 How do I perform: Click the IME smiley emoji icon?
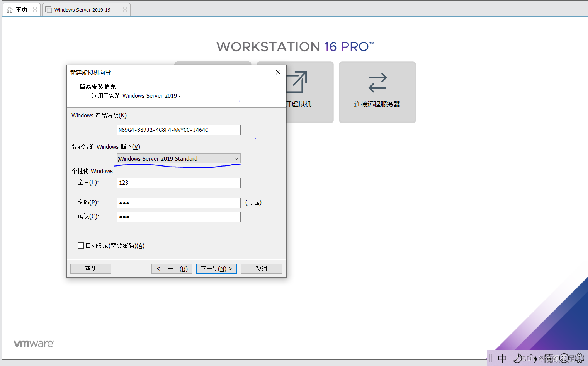click(x=564, y=358)
